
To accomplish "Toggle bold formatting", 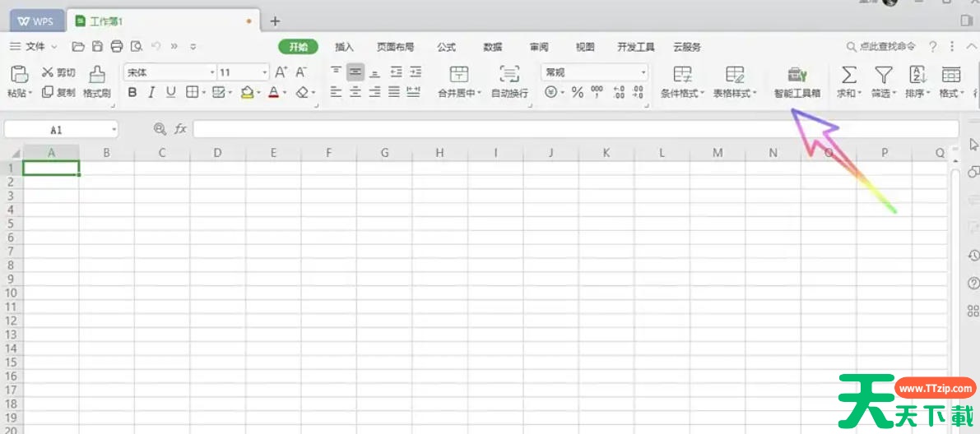I will click(x=132, y=92).
